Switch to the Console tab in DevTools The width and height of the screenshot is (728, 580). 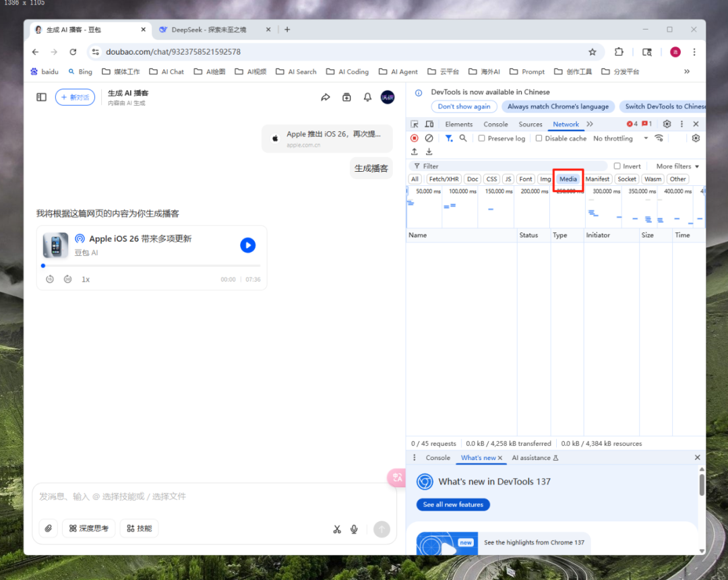coord(495,124)
